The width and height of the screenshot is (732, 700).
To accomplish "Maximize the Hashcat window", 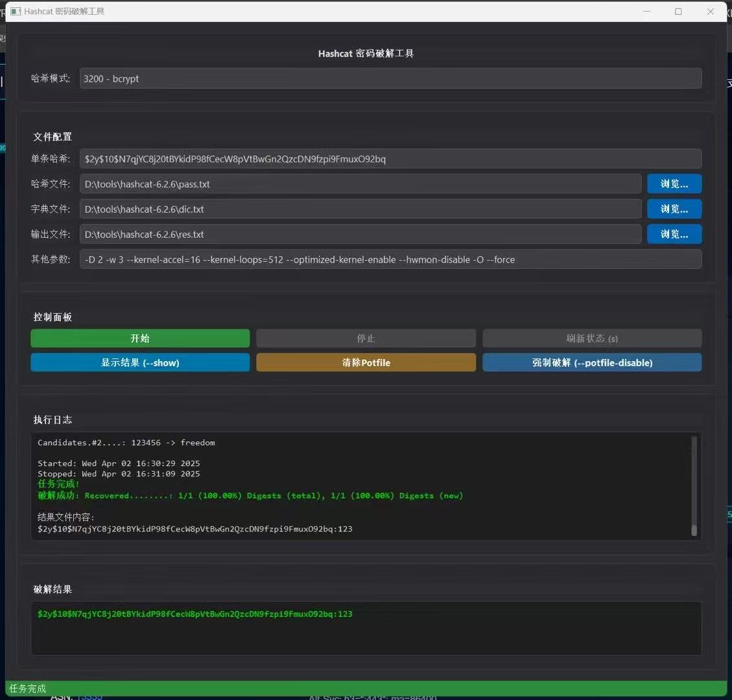I will (678, 11).
